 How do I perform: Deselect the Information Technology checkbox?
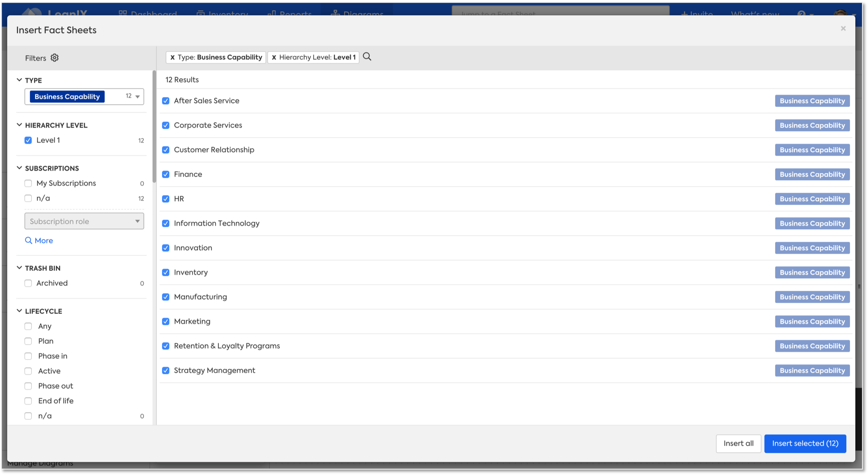166,223
